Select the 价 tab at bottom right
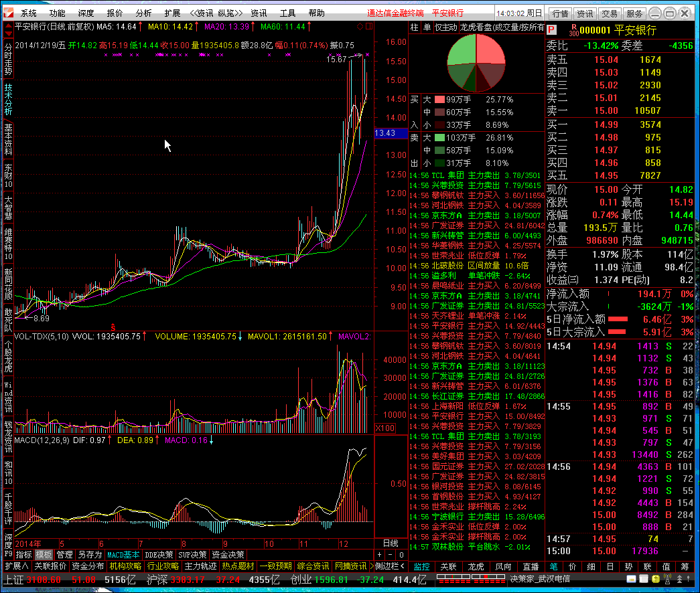700x593 pixels. (572, 566)
